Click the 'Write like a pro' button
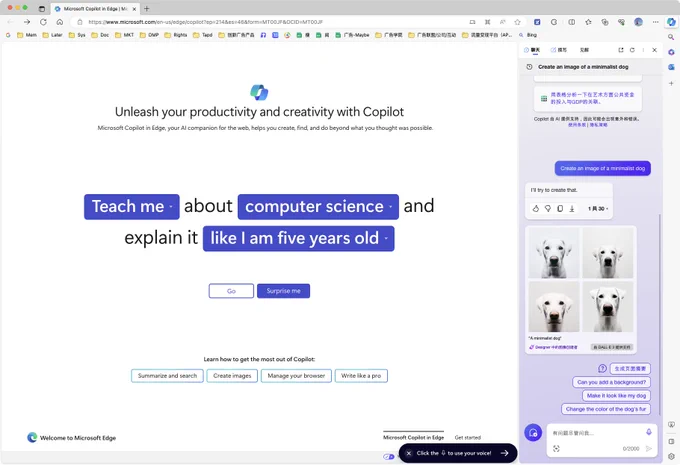Screen dimensions: 680x465 pos(361,376)
